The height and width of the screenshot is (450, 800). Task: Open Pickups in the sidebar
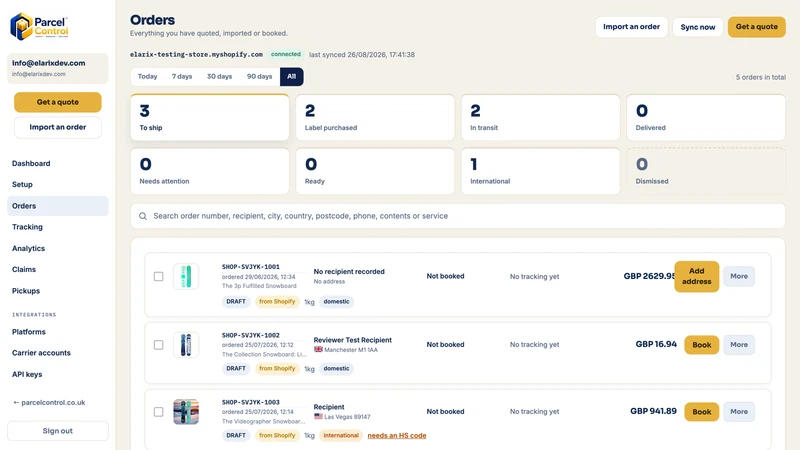58,291
